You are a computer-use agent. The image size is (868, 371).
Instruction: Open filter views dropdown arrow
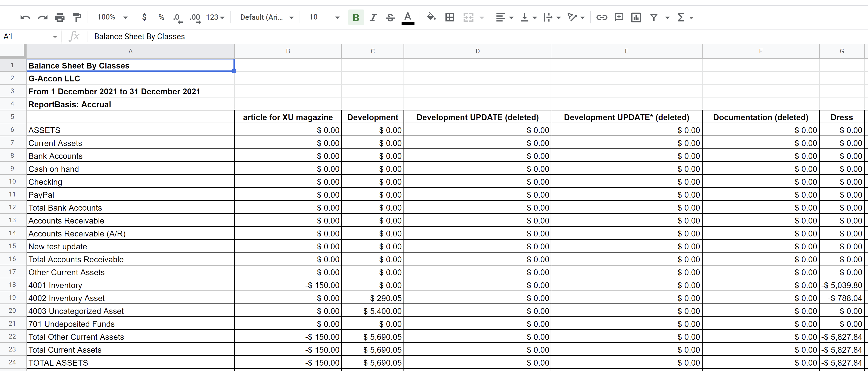667,18
